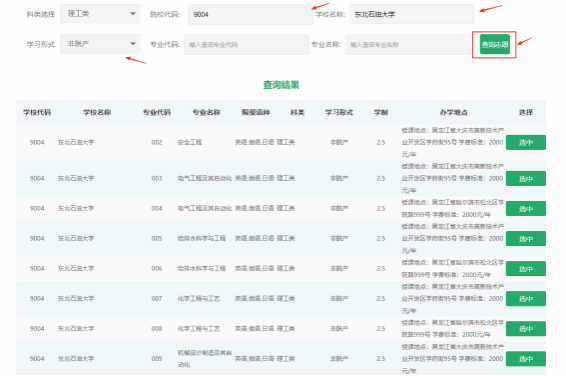Click the green 查询志愿 button

tap(495, 44)
